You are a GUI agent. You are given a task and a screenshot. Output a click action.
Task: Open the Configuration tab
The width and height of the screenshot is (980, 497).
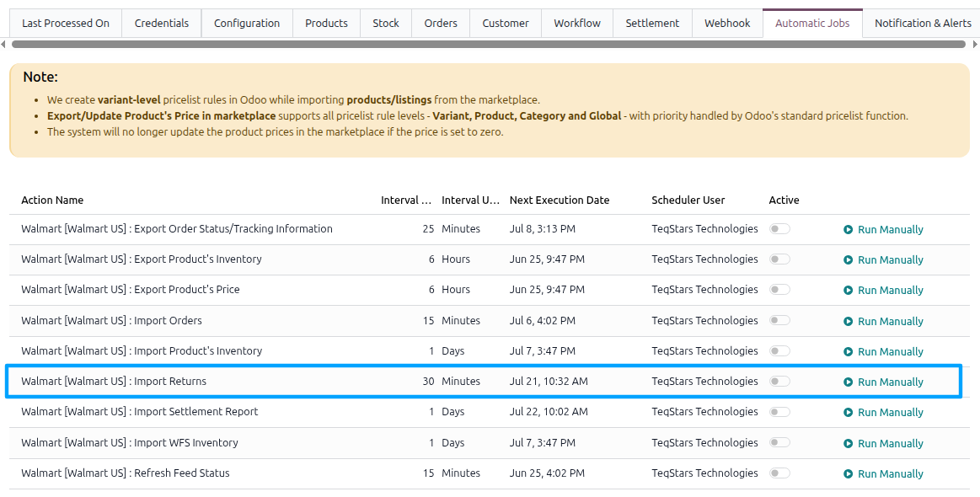(x=247, y=23)
